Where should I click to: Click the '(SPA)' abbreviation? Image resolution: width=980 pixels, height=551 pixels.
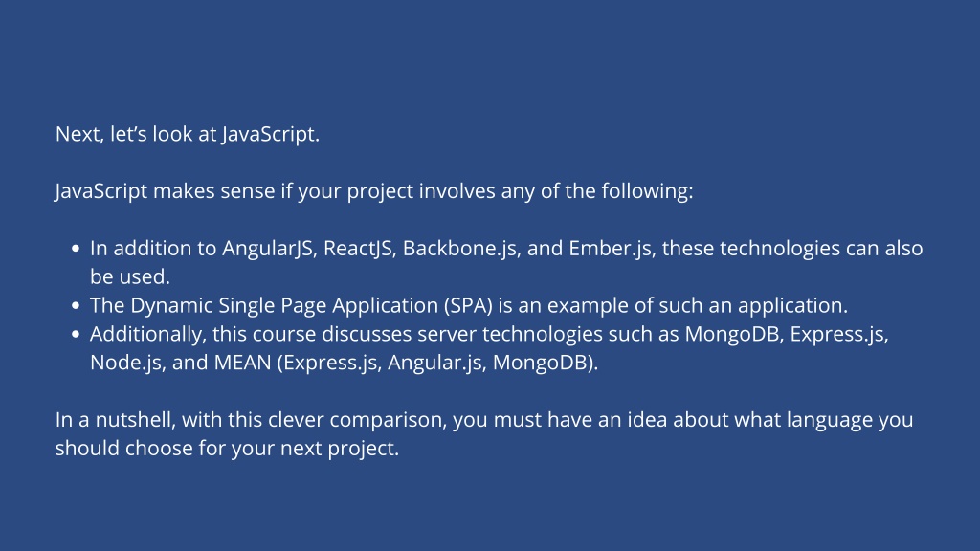(x=468, y=305)
